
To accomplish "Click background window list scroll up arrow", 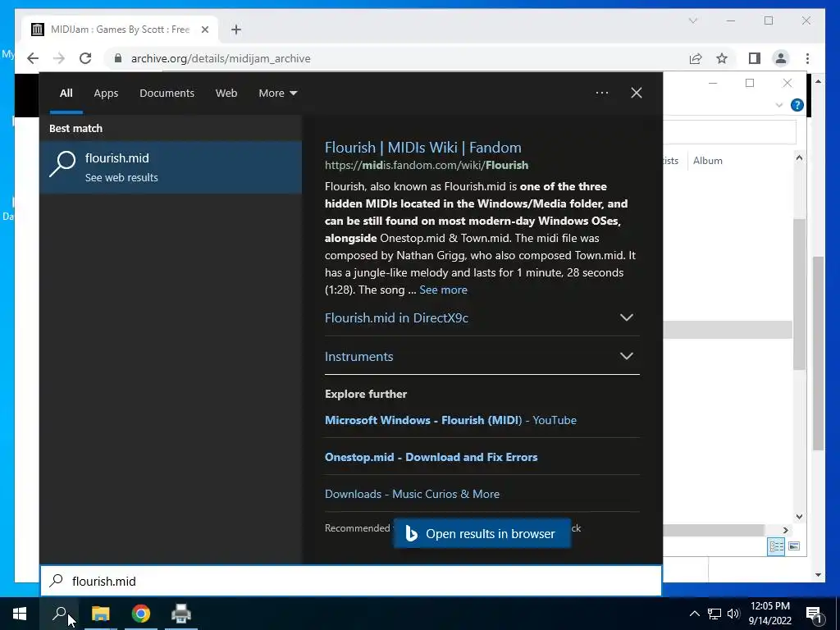I will click(799, 158).
